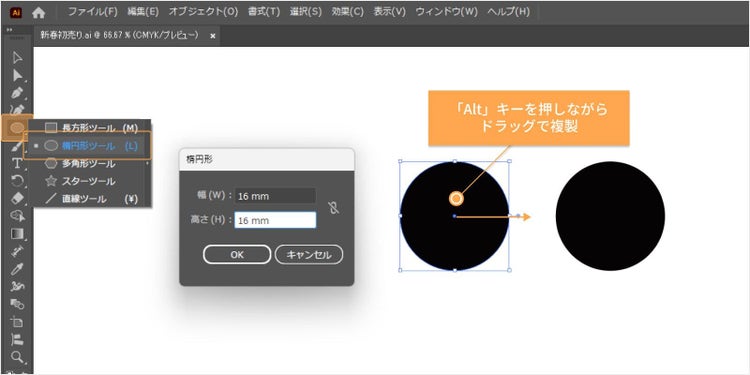750x375 pixels.
Task: Select the Eraser tool
Action: point(17,198)
